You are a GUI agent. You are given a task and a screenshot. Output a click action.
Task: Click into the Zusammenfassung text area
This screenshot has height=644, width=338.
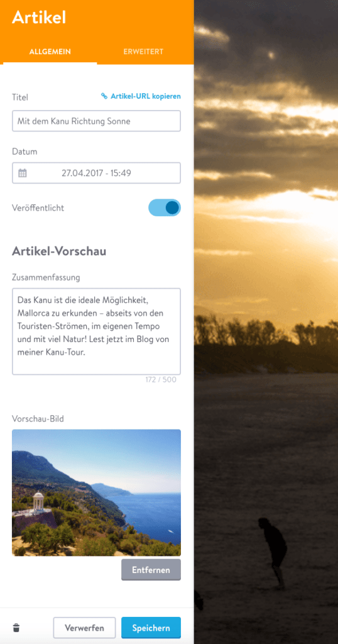[96, 331]
